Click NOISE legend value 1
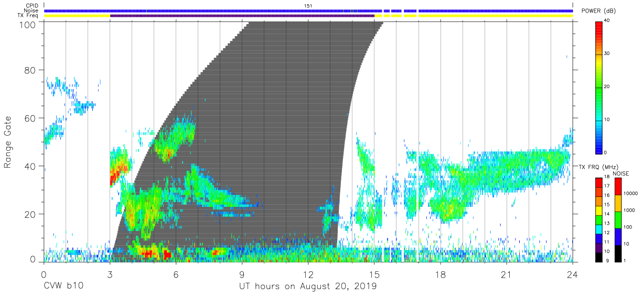The image size is (644, 297). click(625, 260)
